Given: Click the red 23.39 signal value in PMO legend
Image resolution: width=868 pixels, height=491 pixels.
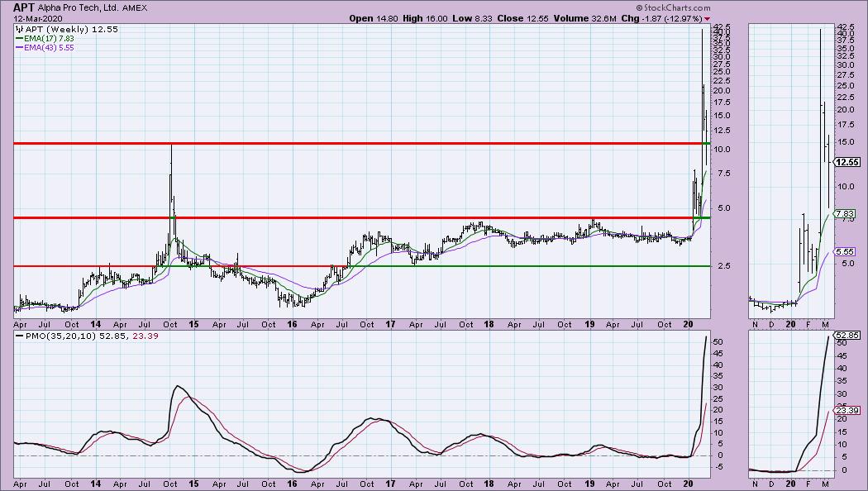Looking at the screenshot, I should (x=145, y=336).
